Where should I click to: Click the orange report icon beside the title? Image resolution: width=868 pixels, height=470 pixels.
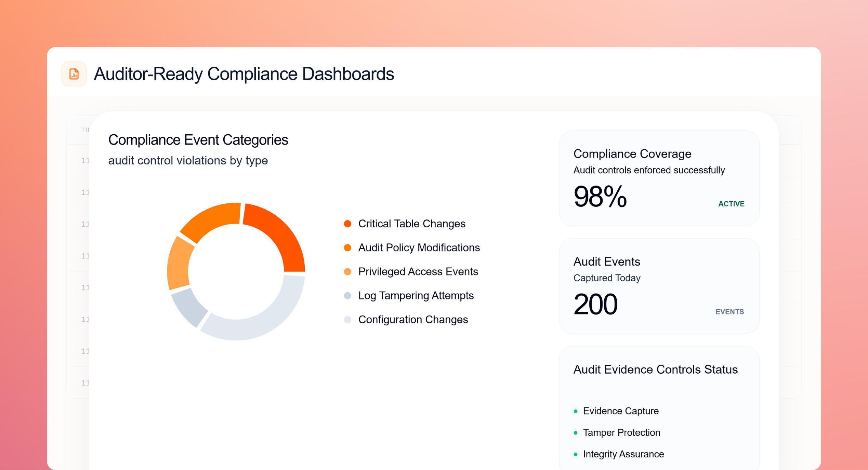pos(74,74)
